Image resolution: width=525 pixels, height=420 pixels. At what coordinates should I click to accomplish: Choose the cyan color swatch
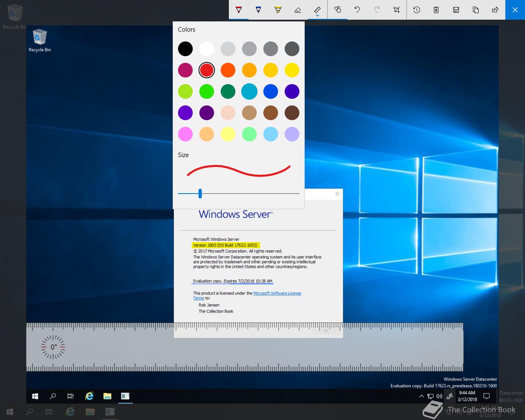click(x=249, y=91)
